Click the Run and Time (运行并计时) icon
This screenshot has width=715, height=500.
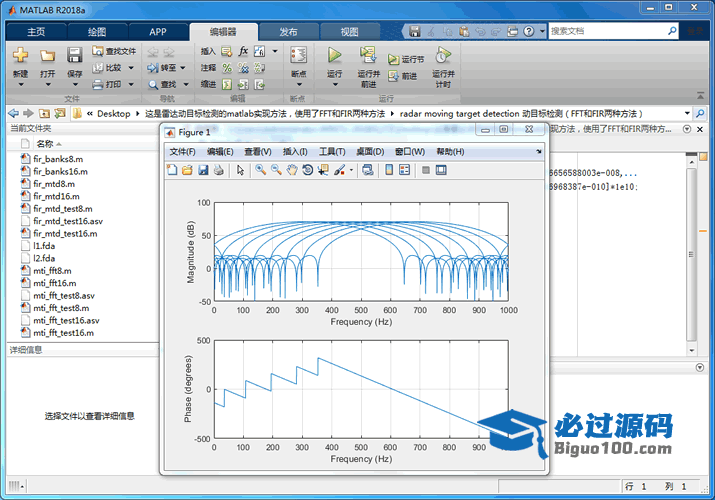coord(443,55)
